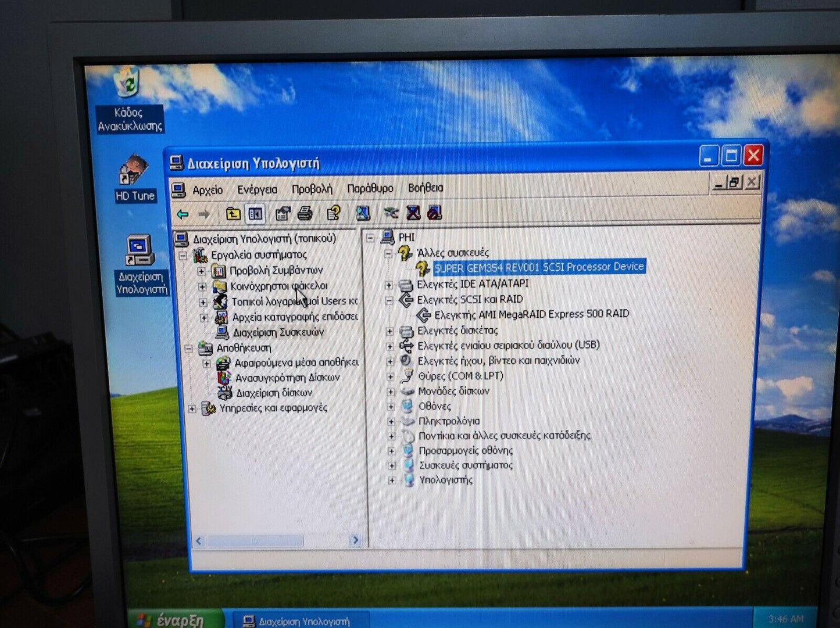Click the Uninstall device toolbar icon
The height and width of the screenshot is (628, 840).
[413, 213]
